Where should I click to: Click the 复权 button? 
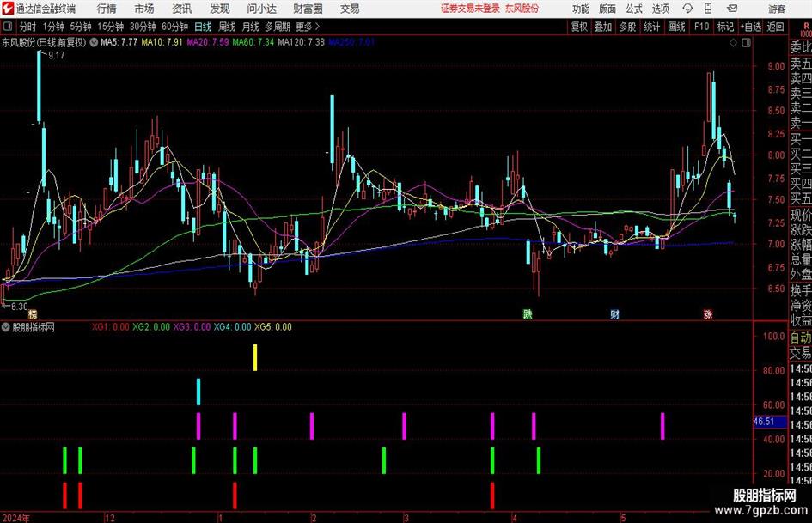pyautogui.click(x=579, y=27)
